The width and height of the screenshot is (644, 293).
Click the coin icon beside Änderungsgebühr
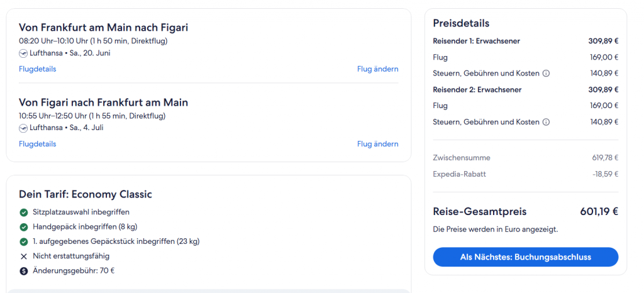point(24,271)
